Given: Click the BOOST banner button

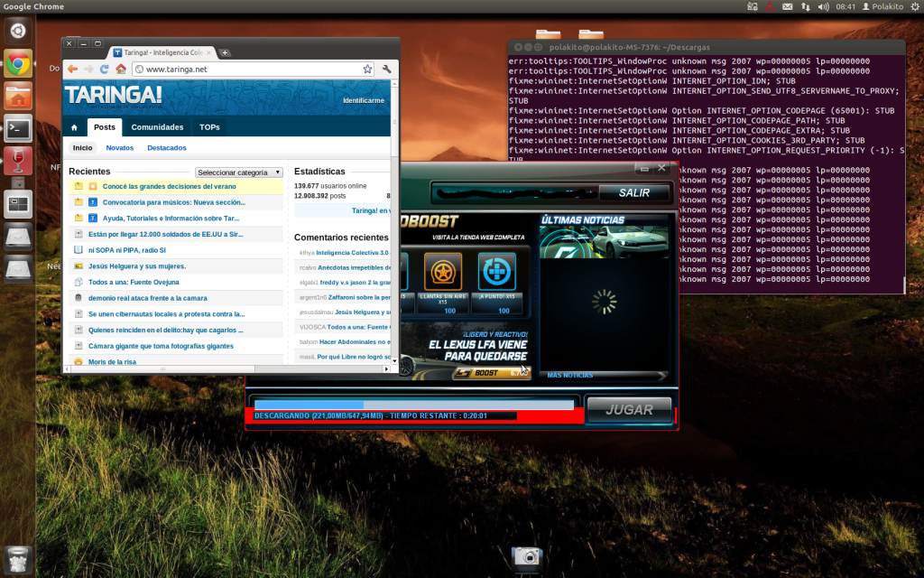Looking at the screenshot, I should [x=492, y=373].
